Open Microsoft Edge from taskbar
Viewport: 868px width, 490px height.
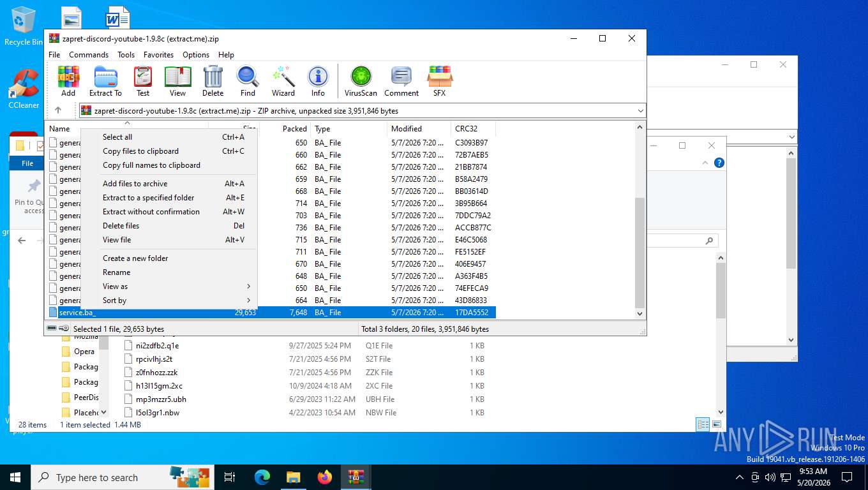click(x=262, y=477)
